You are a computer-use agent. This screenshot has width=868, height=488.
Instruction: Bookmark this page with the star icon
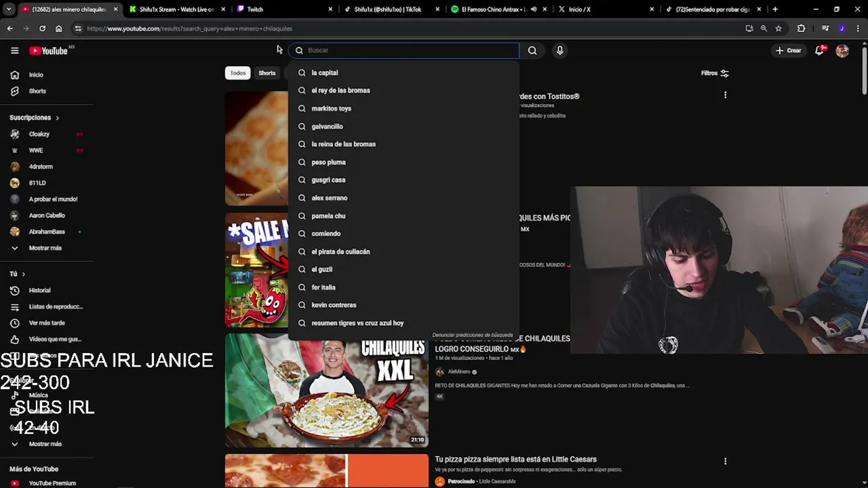pos(778,28)
